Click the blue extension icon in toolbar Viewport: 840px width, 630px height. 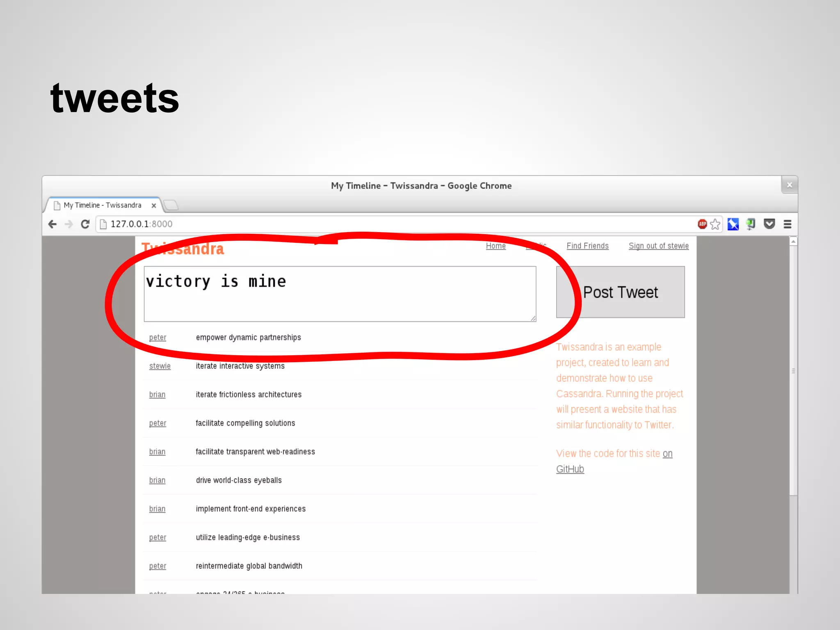pos(733,224)
